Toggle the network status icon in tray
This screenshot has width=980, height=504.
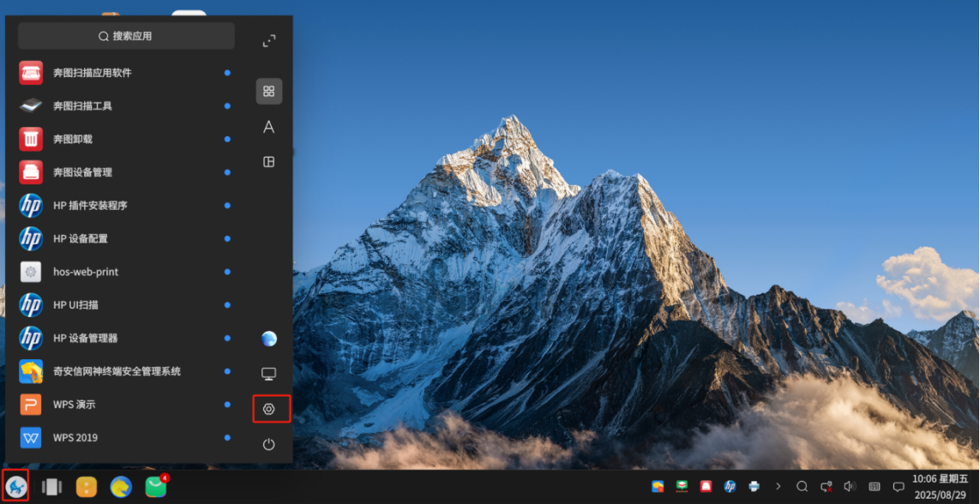tap(826, 486)
